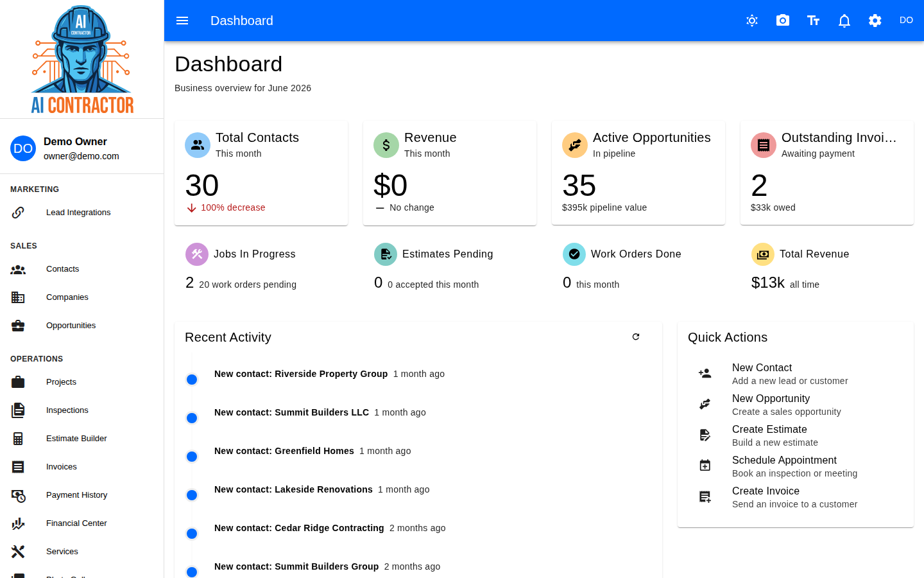Click owner@demo.com email text
The image size is (924, 578).
[x=81, y=156]
